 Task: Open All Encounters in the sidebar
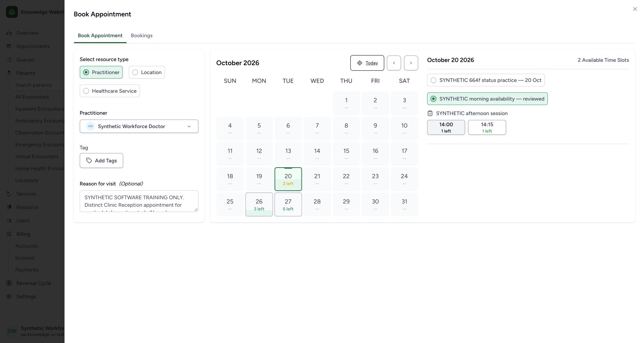(x=32, y=97)
